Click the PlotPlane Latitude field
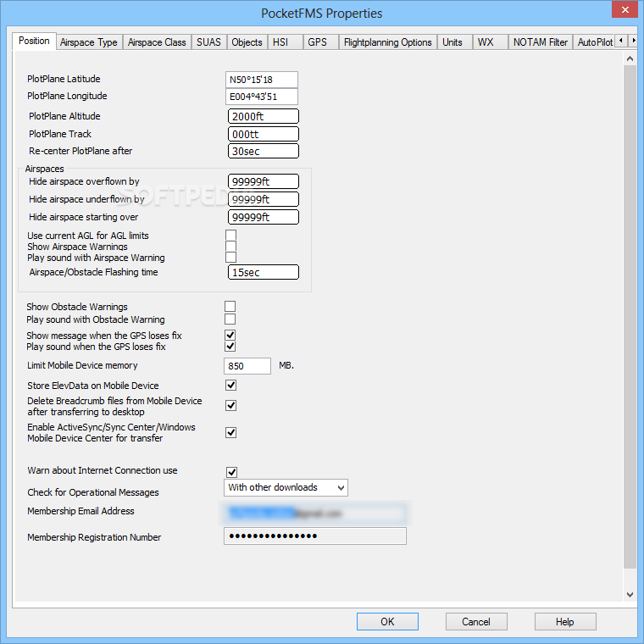The width and height of the screenshot is (644, 644). [x=262, y=80]
